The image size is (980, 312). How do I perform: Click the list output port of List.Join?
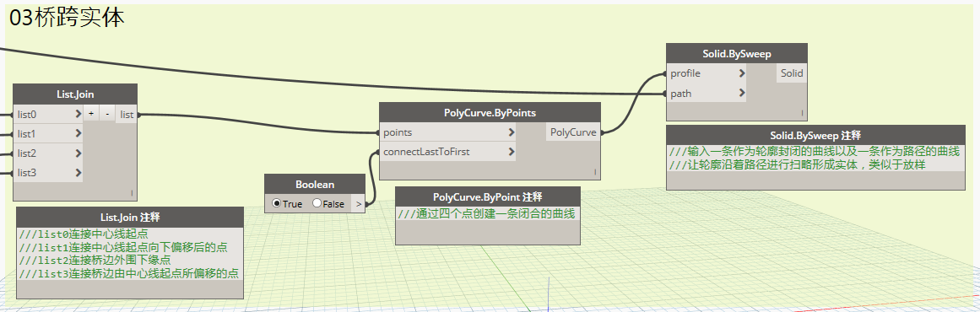(x=127, y=114)
